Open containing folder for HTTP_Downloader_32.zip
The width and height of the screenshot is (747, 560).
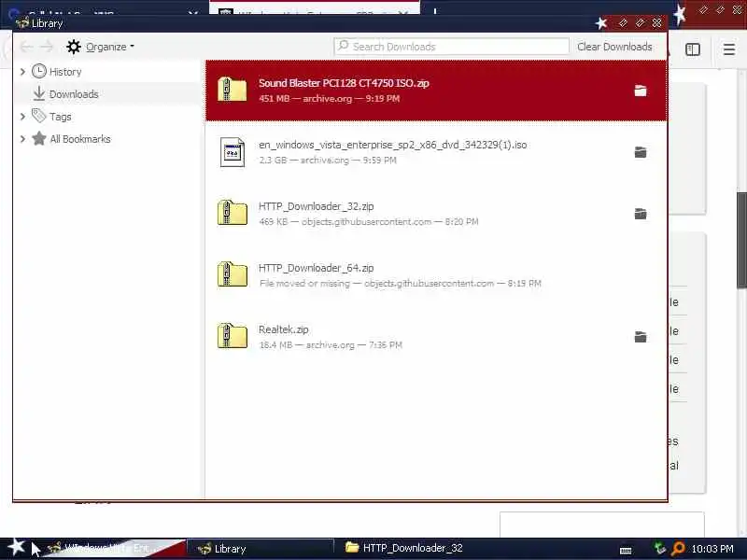coord(641,214)
